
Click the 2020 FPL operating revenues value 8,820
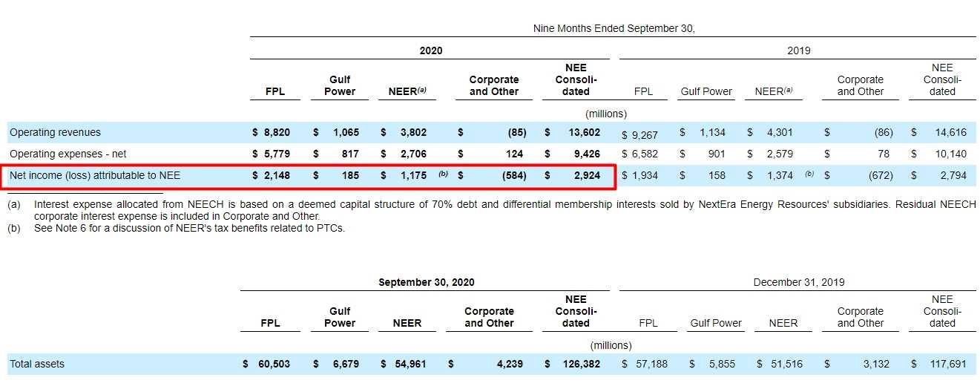coord(277,133)
